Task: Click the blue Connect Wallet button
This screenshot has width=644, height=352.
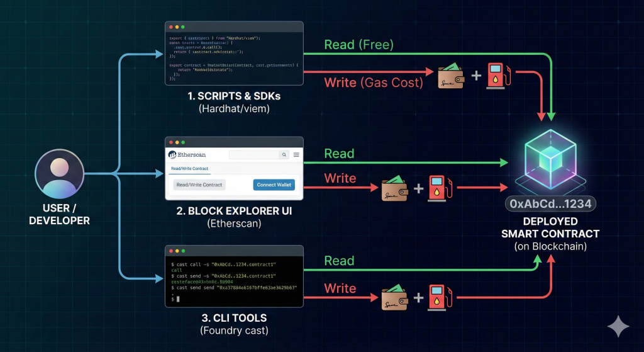Action: point(274,185)
